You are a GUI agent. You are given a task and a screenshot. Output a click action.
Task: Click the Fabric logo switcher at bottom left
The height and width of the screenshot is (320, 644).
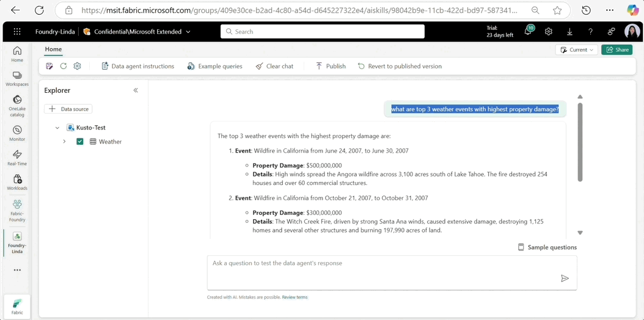click(17, 306)
